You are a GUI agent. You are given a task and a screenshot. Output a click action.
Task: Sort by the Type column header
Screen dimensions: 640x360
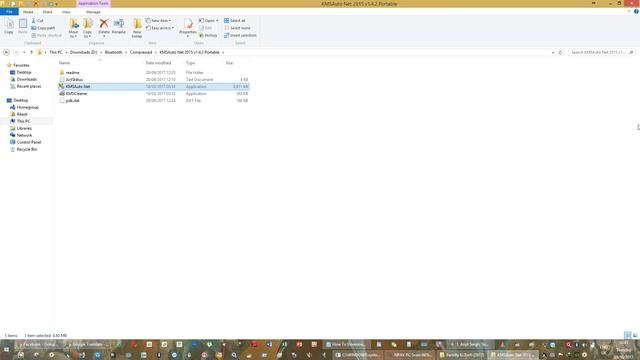[190, 63]
